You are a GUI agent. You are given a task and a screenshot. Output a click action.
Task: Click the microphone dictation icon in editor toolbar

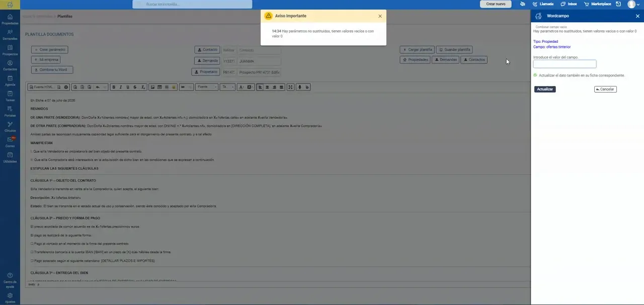pyautogui.click(x=299, y=87)
